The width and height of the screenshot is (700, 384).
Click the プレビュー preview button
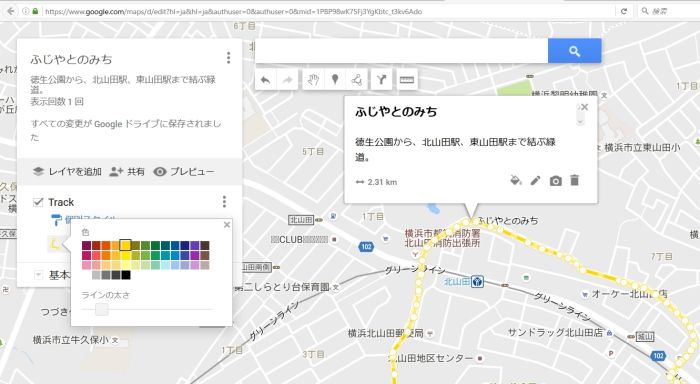point(184,171)
